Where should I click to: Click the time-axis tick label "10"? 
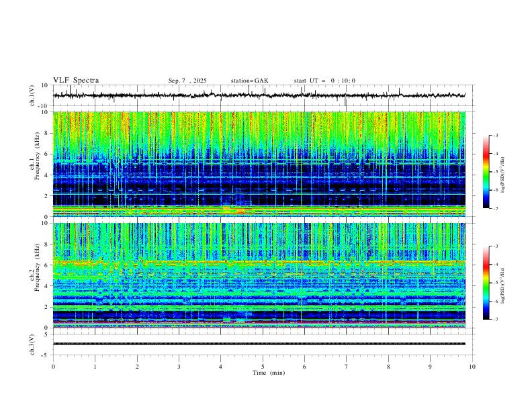(472, 367)
